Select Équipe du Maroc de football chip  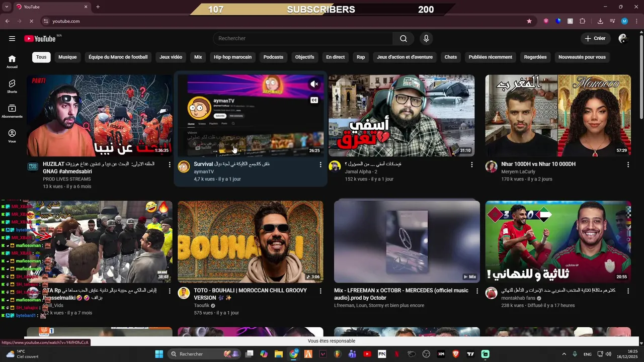point(118,57)
